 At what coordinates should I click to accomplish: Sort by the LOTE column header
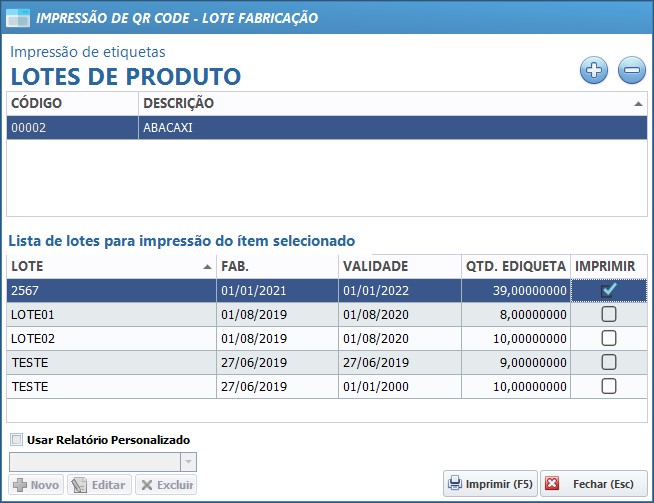[x=111, y=266]
